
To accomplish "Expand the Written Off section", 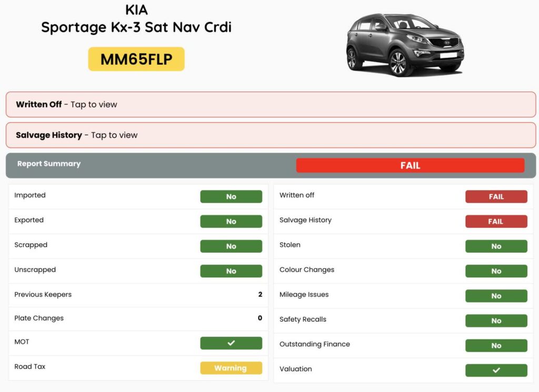I will pyautogui.click(x=269, y=104).
